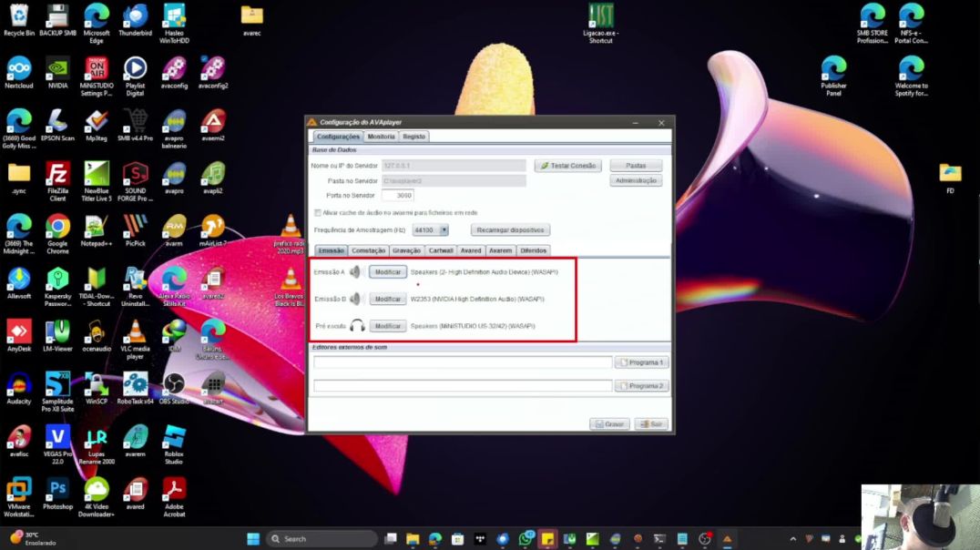Click the Gravar save button
The image size is (980, 550).
[609, 424]
